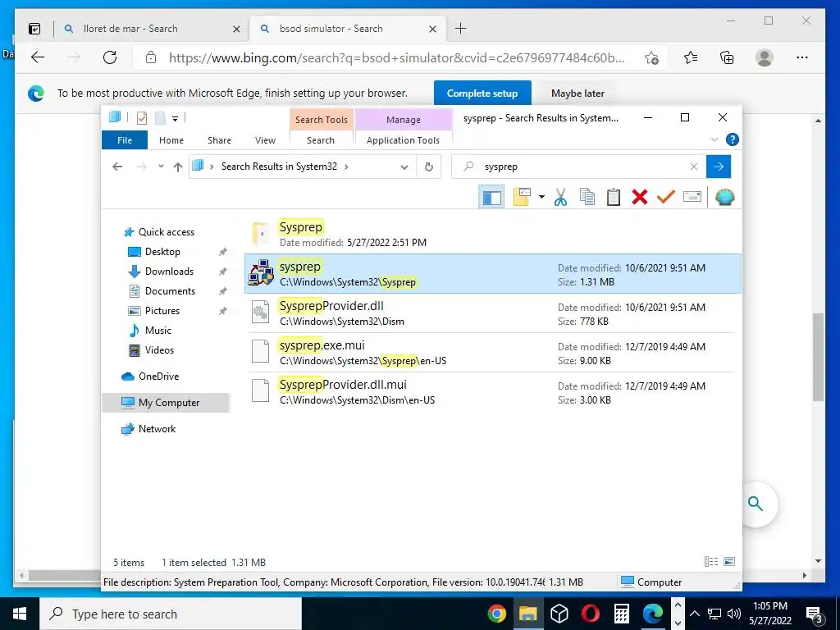
Task: Toggle the navigation pane toolbar button
Action: [x=491, y=197]
